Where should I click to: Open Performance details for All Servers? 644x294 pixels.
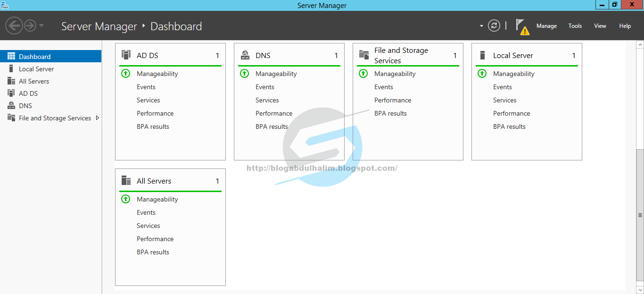[155, 239]
